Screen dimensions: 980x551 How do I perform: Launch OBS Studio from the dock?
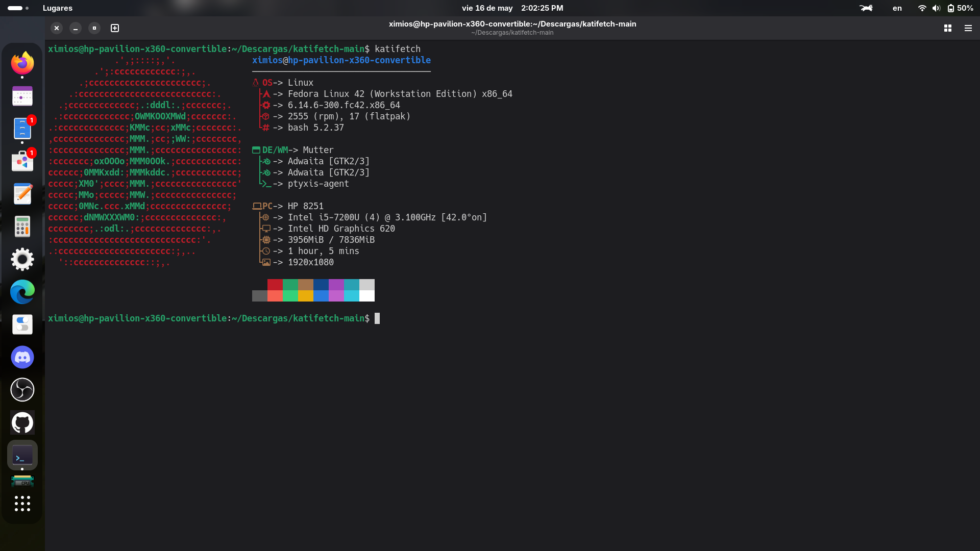pos(22,390)
